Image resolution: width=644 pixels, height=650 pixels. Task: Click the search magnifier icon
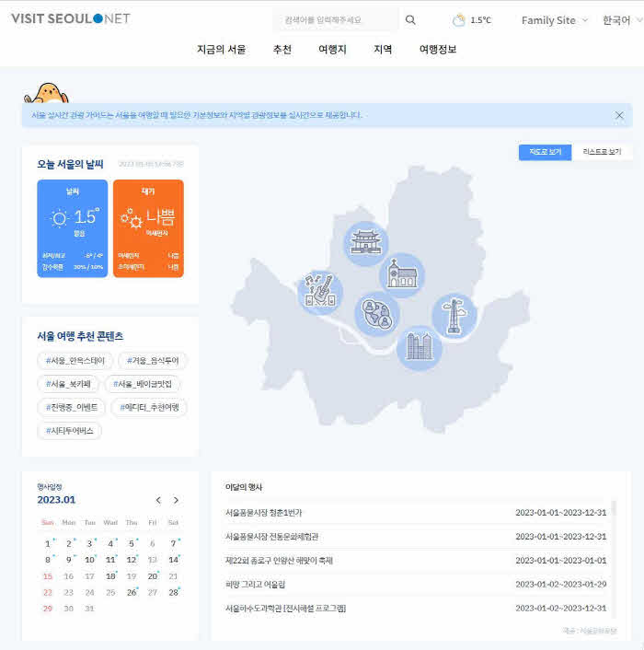[410, 20]
